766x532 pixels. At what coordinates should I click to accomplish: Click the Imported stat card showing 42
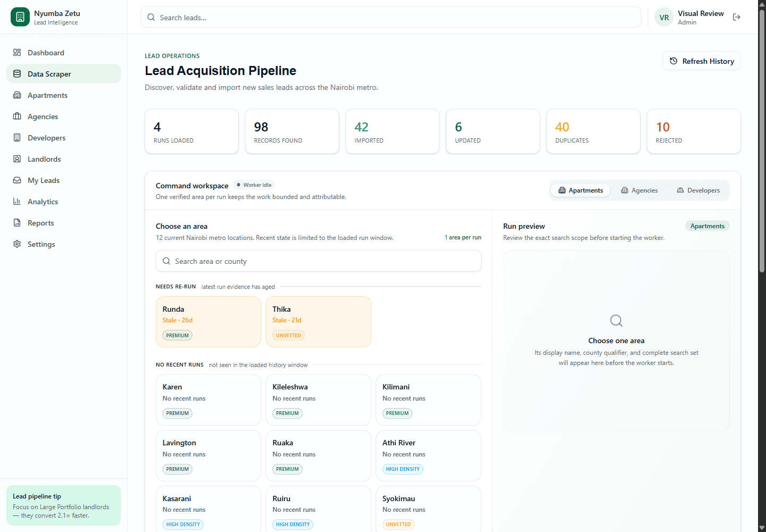[x=393, y=131]
